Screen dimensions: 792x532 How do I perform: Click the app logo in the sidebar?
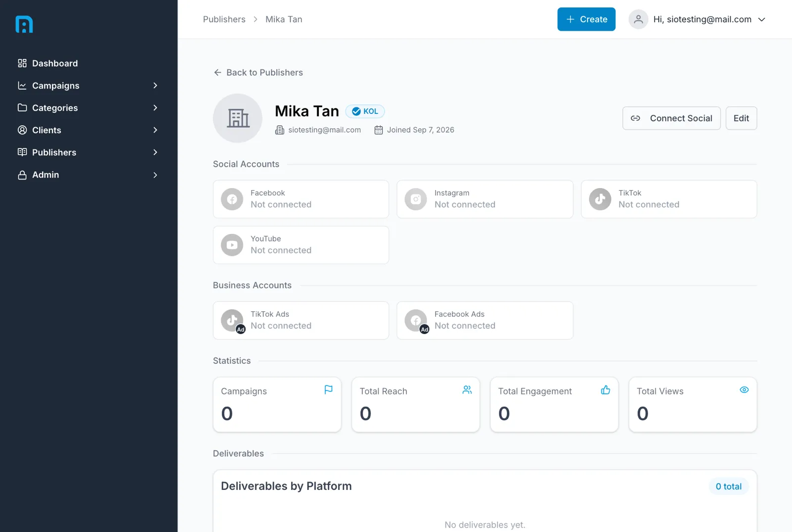(24, 24)
